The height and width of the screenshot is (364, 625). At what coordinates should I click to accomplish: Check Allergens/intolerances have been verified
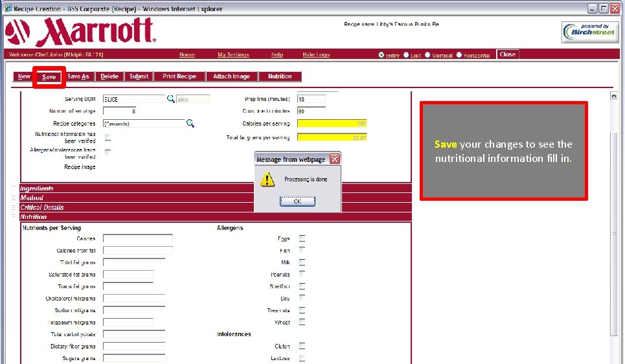click(108, 152)
